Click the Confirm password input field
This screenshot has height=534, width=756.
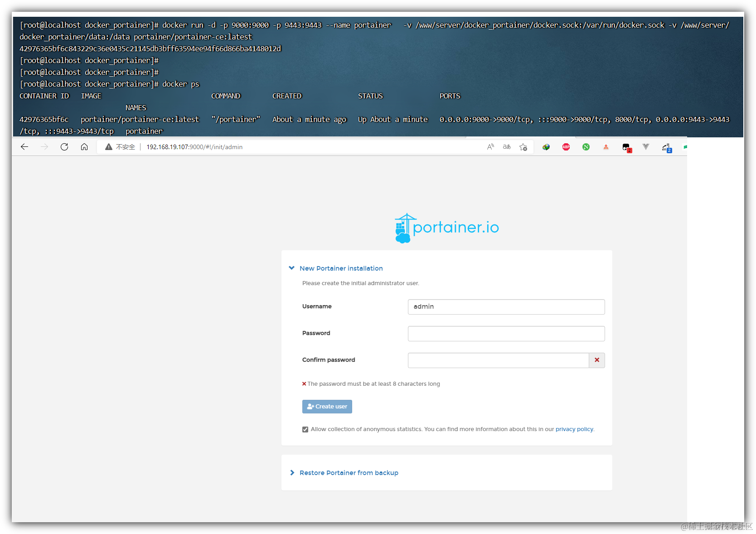pyautogui.click(x=498, y=360)
